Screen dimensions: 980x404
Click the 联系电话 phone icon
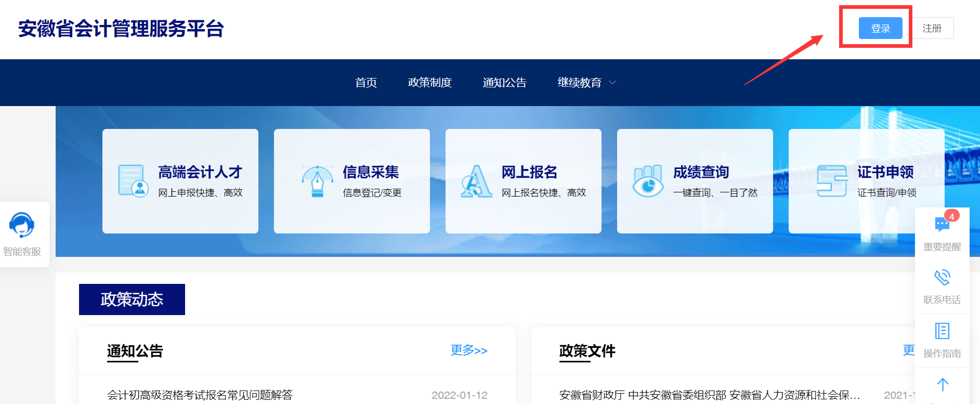click(942, 278)
